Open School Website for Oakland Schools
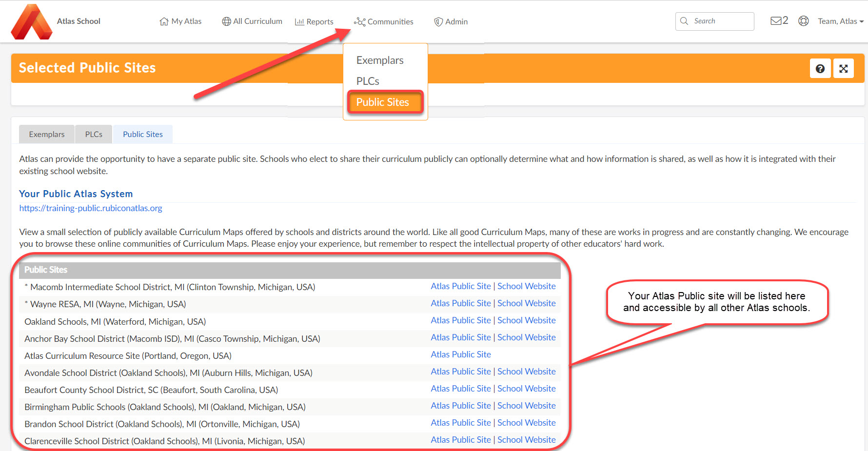This screenshot has width=868, height=451. [x=527, y=320]
